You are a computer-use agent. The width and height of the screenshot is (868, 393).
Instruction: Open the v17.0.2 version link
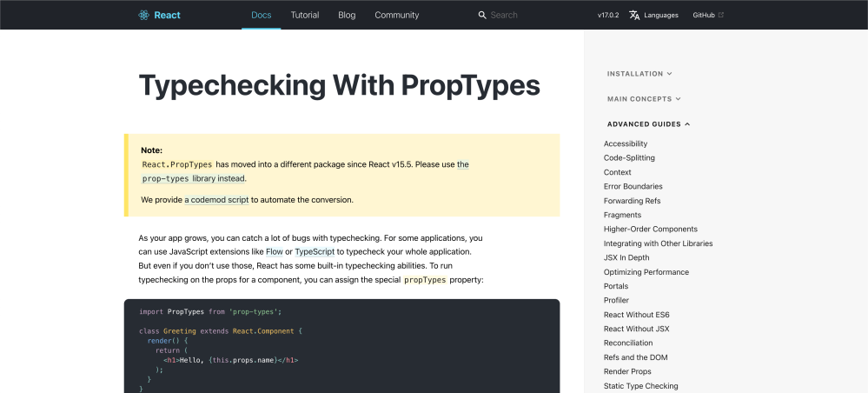pyautogui.click(x=608, y=15)
